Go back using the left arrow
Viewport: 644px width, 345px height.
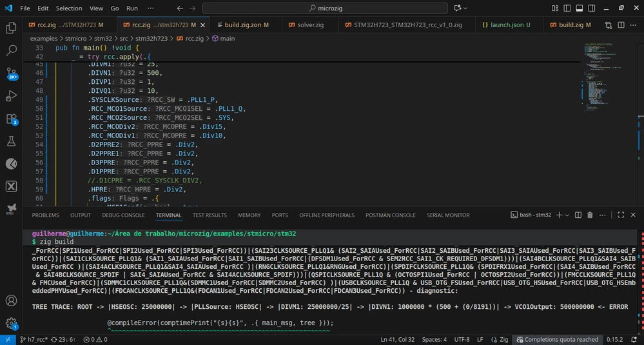179,8
